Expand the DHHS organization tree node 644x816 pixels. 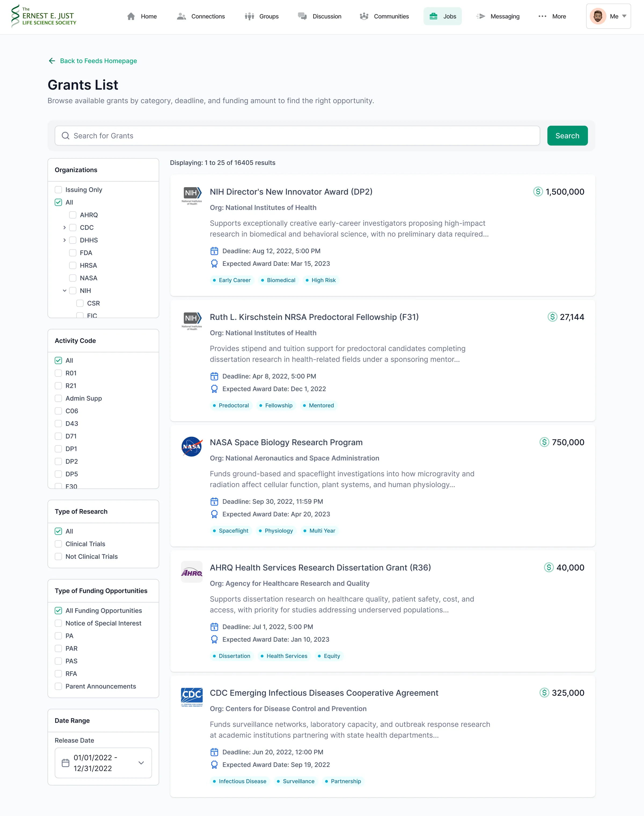(64, 240)
